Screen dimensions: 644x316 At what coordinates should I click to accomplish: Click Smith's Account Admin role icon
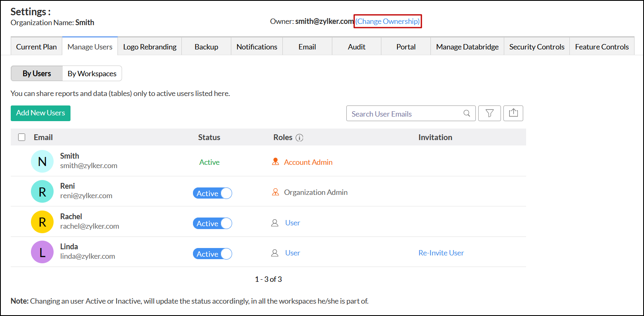275,162
